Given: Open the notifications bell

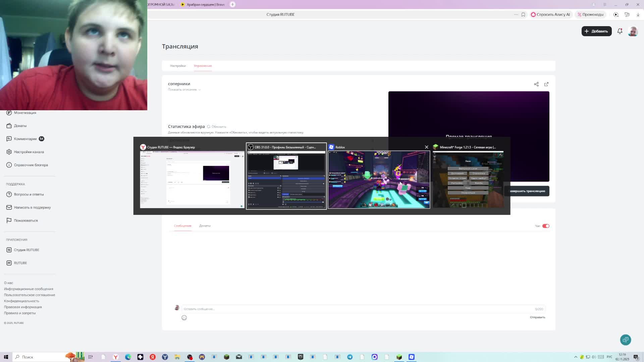Looking at the screenshot, I should 620,31.
